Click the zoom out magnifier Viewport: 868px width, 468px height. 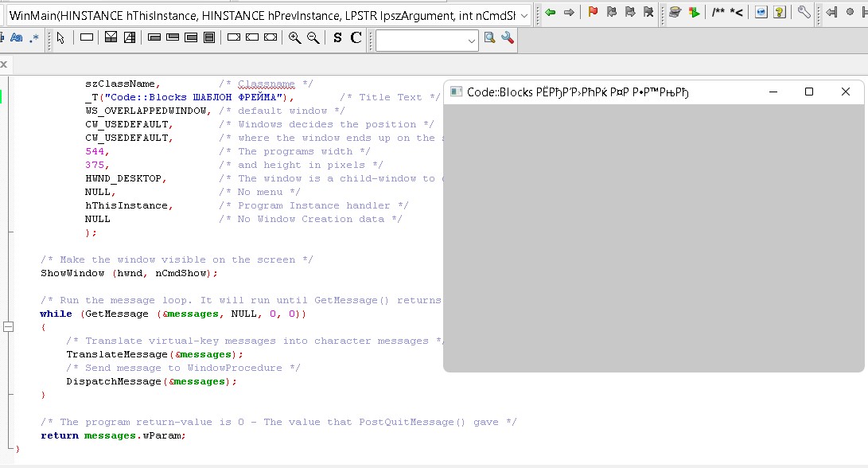coord(313,37)
